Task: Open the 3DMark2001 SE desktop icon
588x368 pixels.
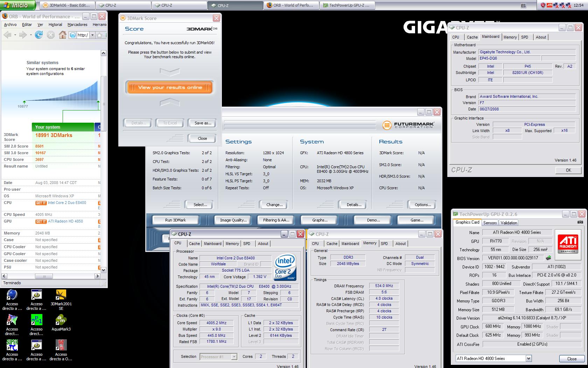Action: click(x=61, y=295)
